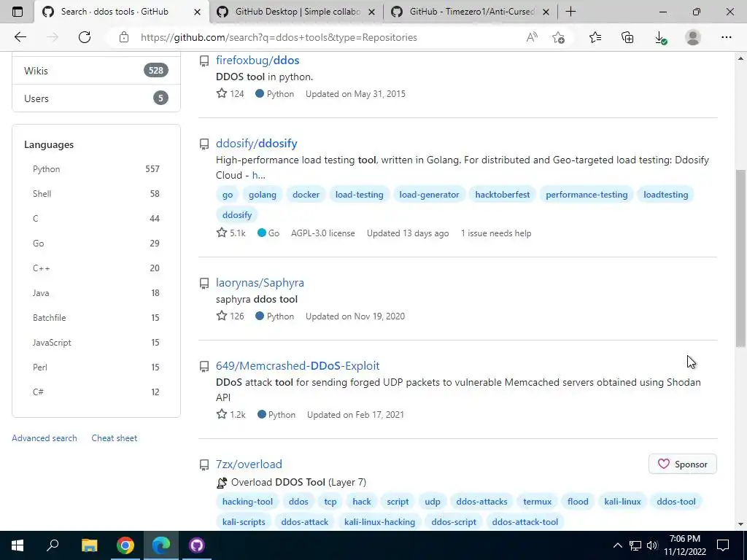Click the golang topic tag
The width and height of the screenshot is (747, 560).
click(x=263, y=194)
